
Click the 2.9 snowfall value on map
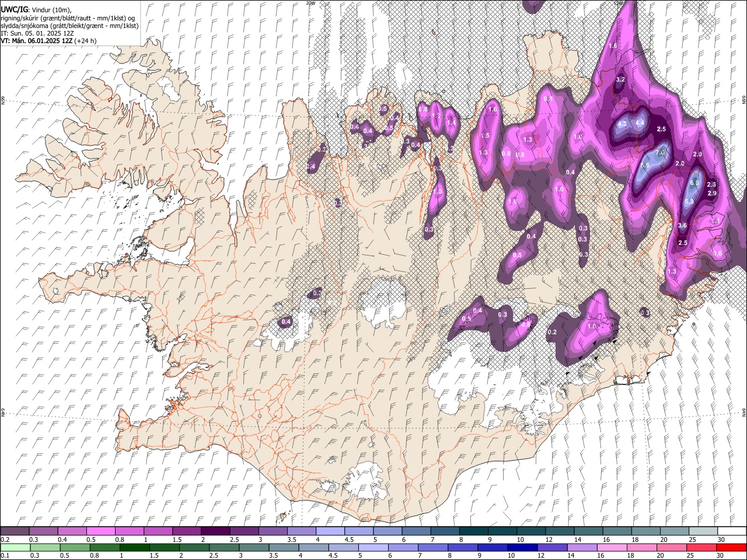[x=712, y=193]
